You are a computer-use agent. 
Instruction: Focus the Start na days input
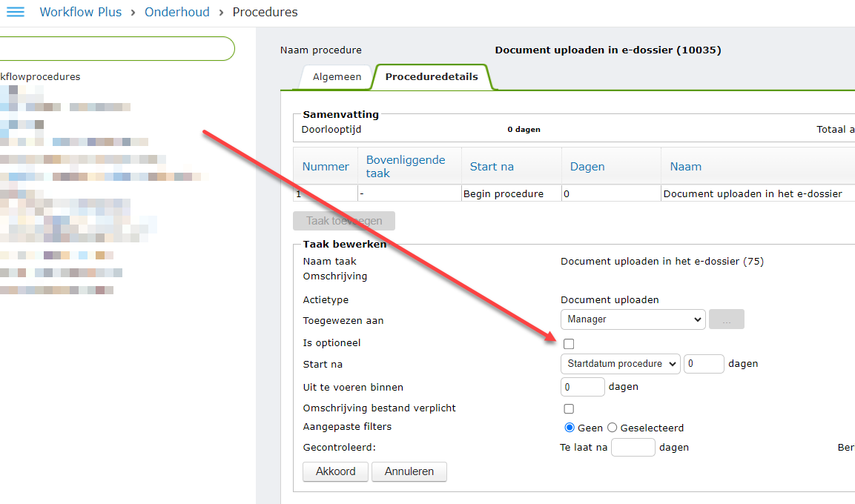click(704, 364)
